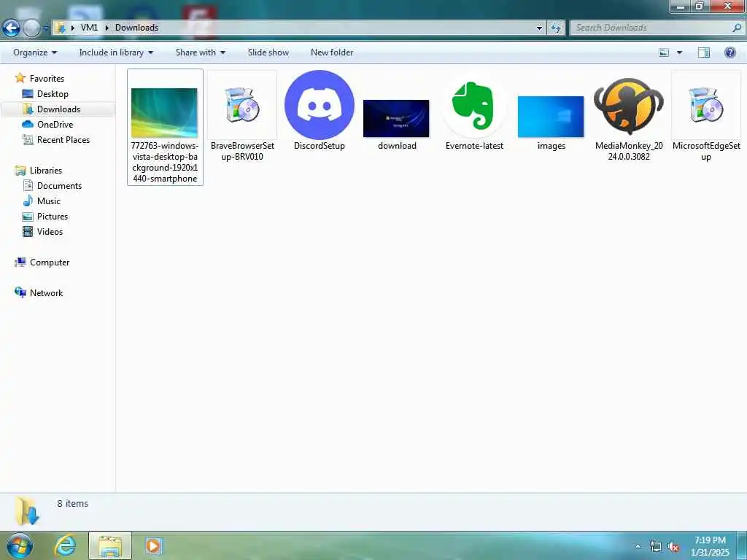Click the network tray icon

pyautogui.click(x=656, y=547)
